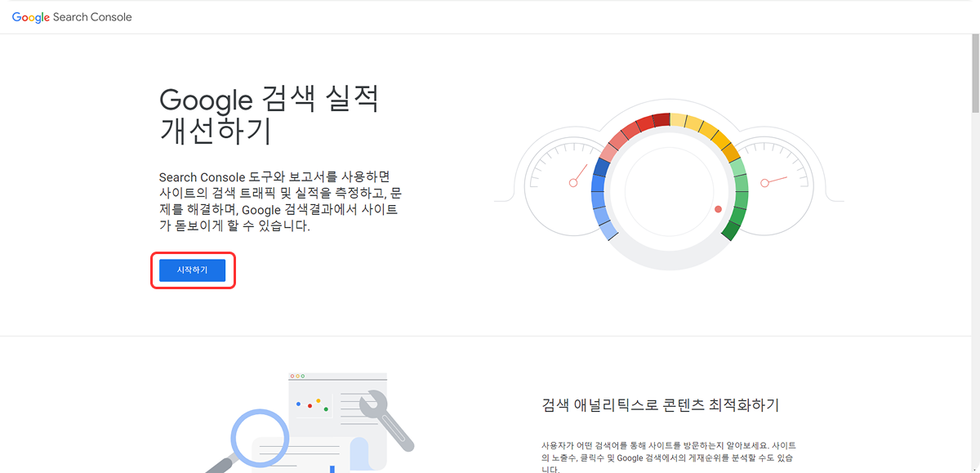
Task: Click the blue 시작하기 button
Action: tap(192, 270)
